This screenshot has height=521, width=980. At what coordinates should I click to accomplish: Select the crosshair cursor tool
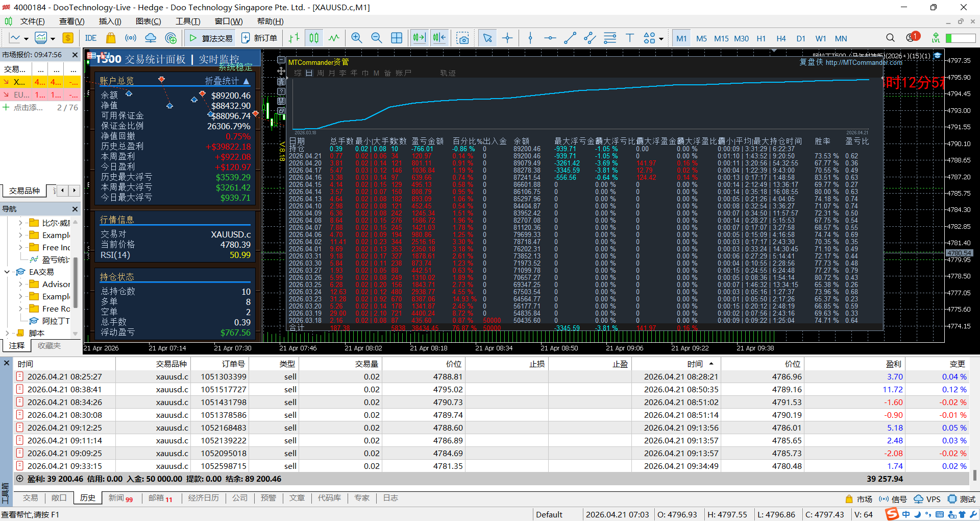(x=507, y=38)
